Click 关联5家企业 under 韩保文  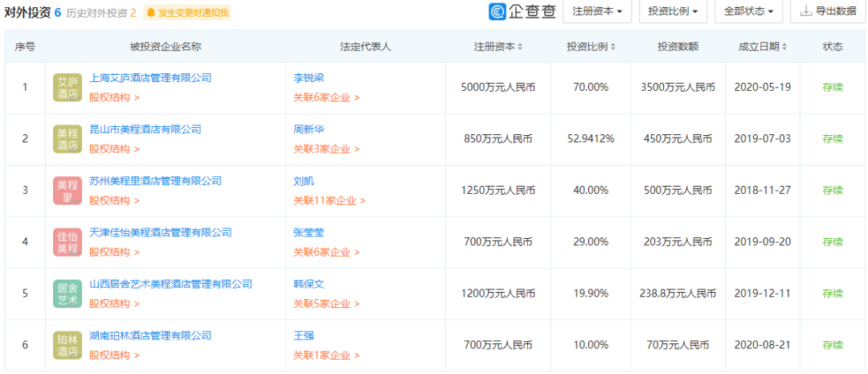pyautogui.click(x=326, y=304)
